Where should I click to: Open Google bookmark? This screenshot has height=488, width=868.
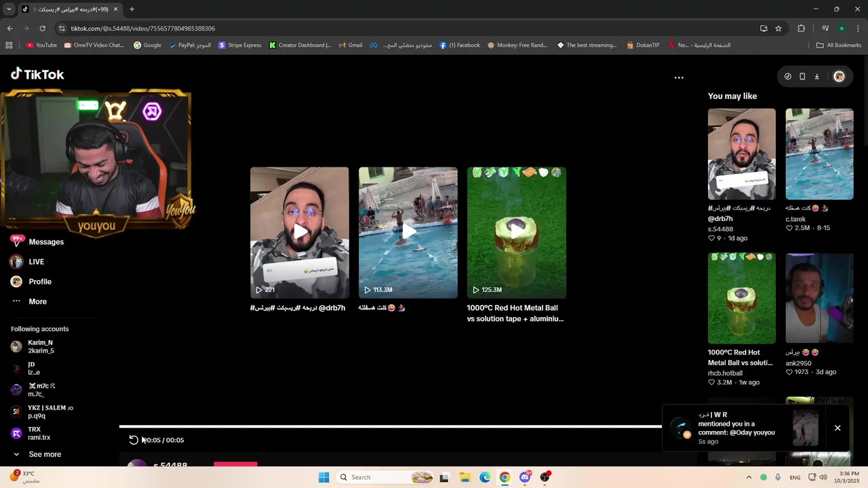pos(147,45)
